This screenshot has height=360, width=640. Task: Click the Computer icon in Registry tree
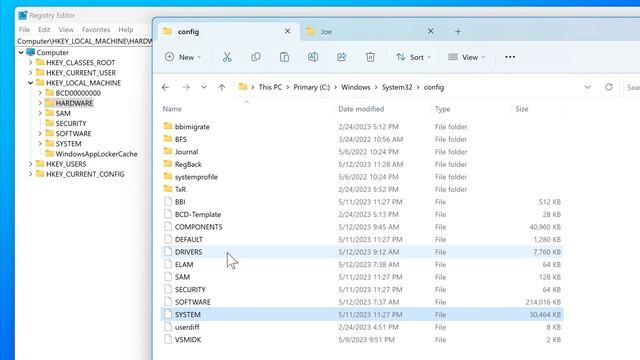(x=31, y=52)
